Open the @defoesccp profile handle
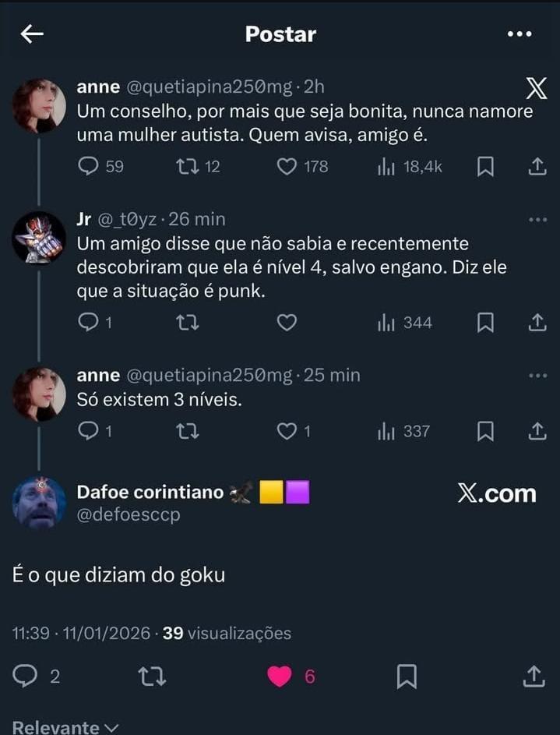The width and height of the screenshot is (560, 735). pyautogui.click(x=129, y=514)
